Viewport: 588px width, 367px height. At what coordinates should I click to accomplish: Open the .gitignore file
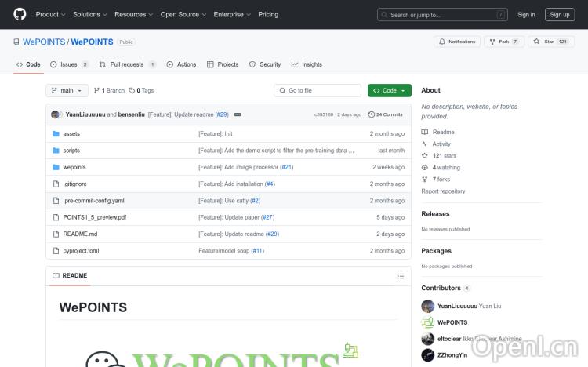point(74,183)
